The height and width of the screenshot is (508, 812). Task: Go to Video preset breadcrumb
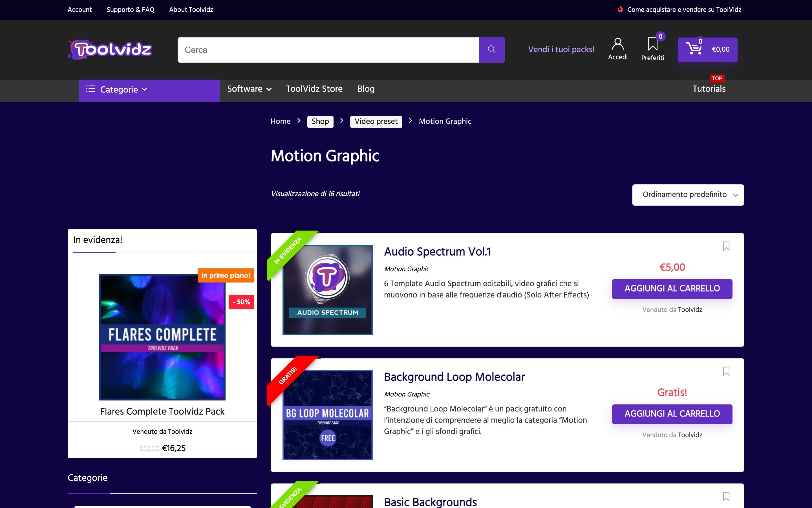(x=376, y=121)
